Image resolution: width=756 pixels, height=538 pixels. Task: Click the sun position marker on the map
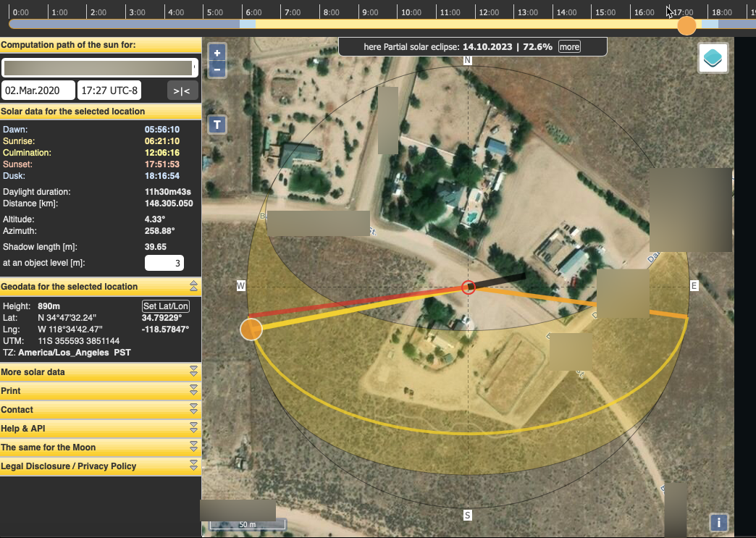(251, 329)
